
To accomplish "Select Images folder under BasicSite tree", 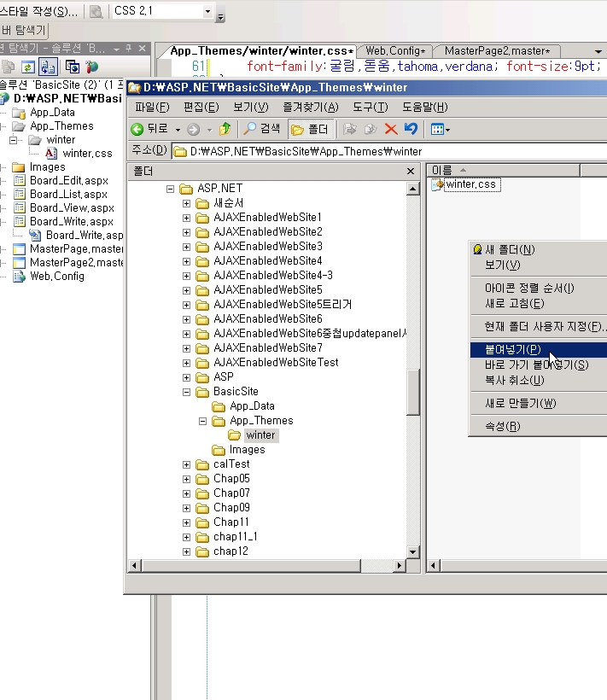I will click(x=247, y=450).
